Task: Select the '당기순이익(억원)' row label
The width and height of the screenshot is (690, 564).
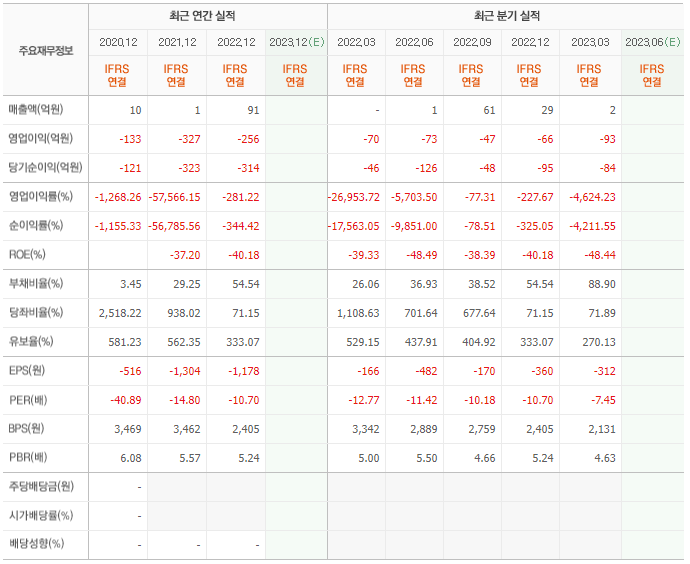Action: [x=45, y=168]
